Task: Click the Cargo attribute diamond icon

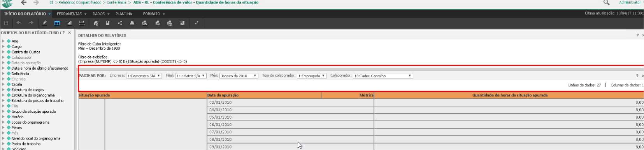Action: click(x=9, y=46)
